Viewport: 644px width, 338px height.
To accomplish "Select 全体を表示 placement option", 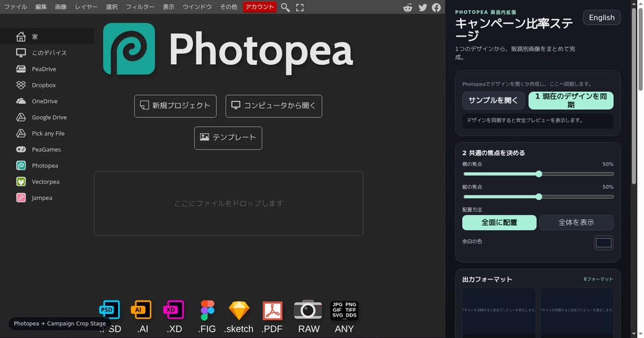I will (576, 222).
